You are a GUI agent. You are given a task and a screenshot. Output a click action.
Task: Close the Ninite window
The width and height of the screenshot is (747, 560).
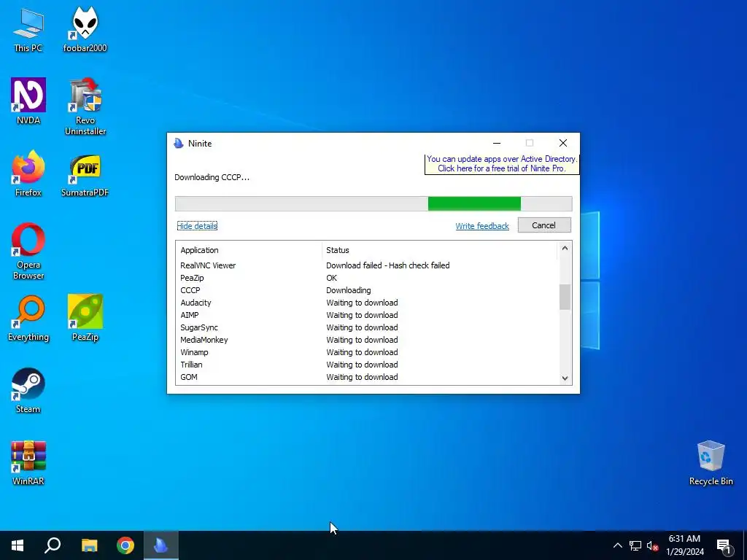(563, 143)
